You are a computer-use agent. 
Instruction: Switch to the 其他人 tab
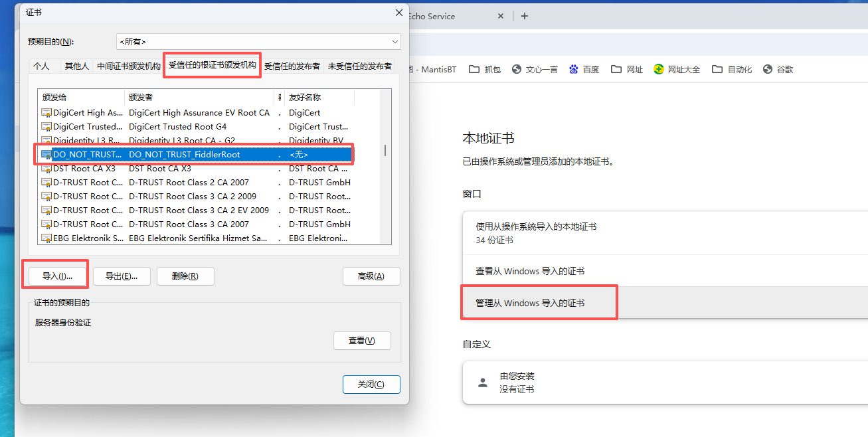point(76,66)
